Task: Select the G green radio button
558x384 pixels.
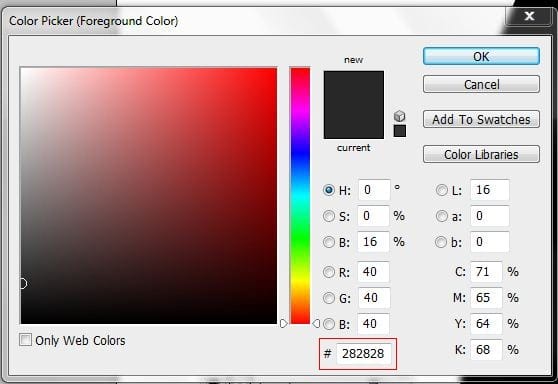Action: tap(328, 298)
